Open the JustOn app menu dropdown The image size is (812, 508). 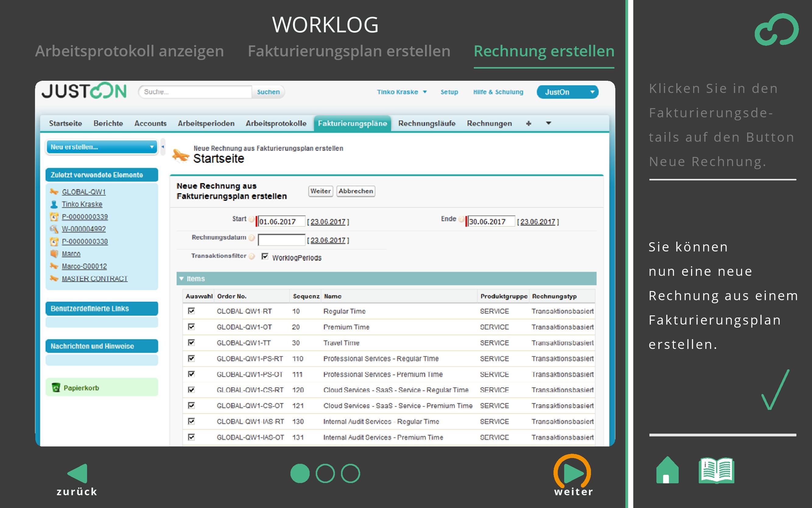tap(567, 92)
